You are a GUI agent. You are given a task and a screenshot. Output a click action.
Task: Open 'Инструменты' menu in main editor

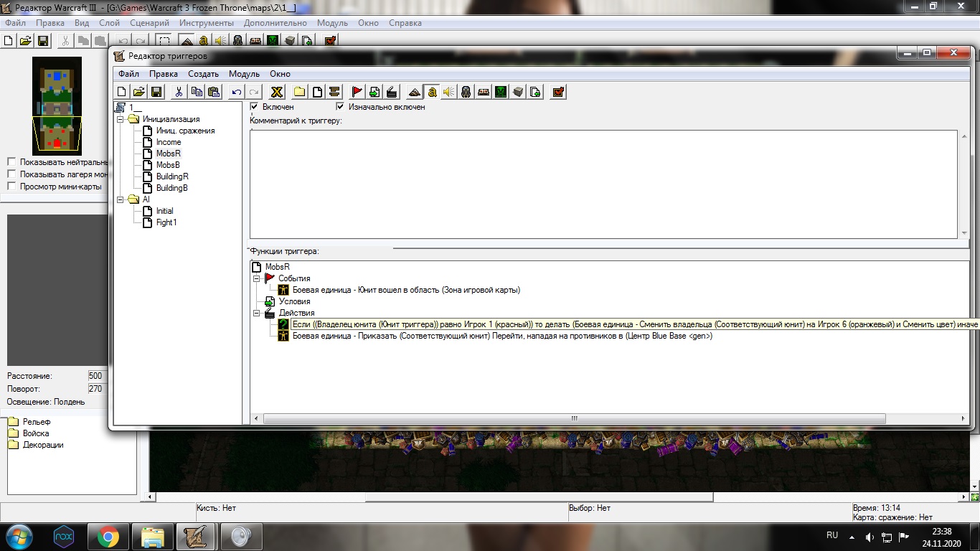[x=207, y=23]
